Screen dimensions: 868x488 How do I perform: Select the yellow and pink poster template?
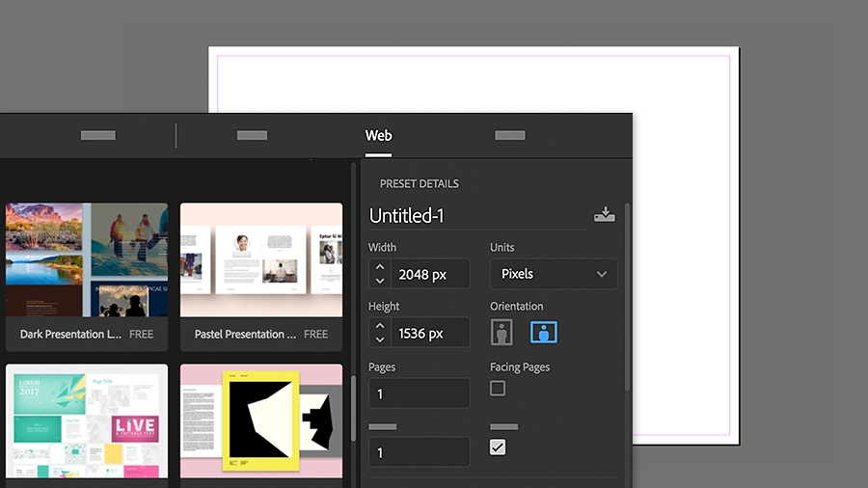coord(261,421)
